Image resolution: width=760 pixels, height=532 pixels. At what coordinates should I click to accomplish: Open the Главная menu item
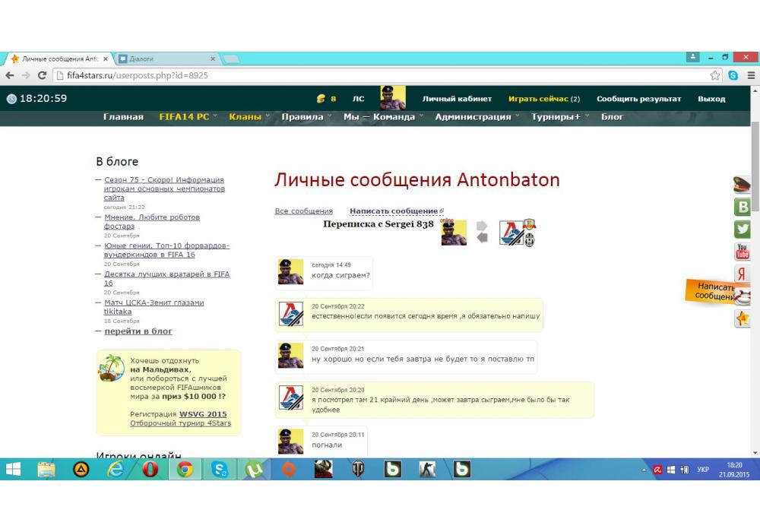click(x=123, y=117)
